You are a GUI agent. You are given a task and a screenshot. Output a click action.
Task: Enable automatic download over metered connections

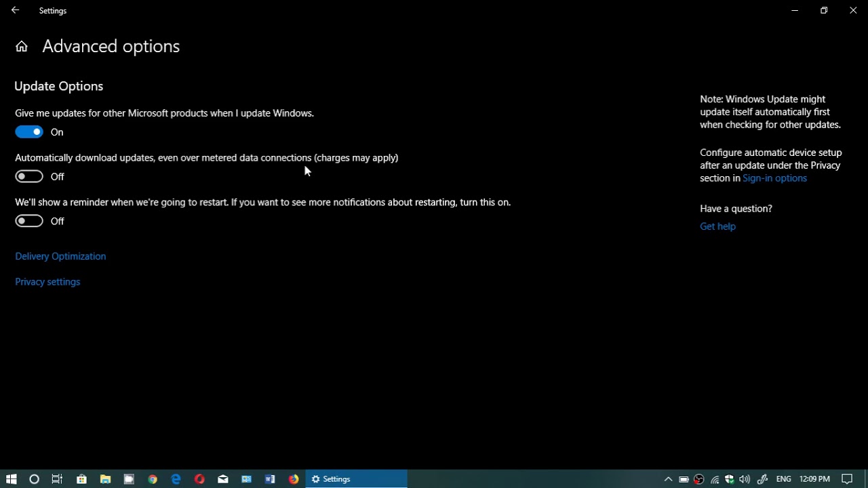pos(29,177)
